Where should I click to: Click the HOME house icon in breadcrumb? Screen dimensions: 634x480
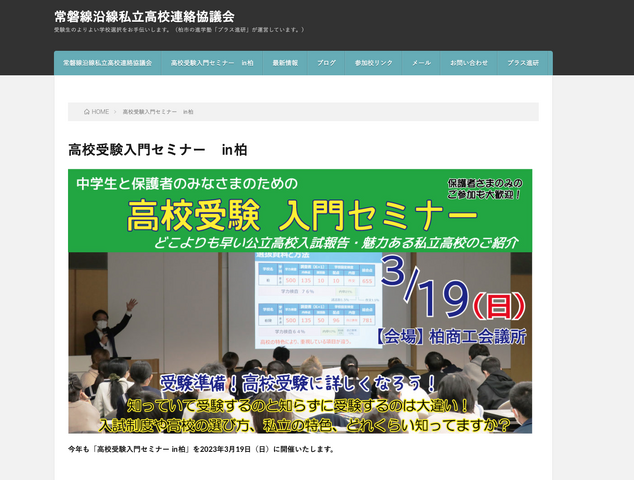[x=87, y=112]
